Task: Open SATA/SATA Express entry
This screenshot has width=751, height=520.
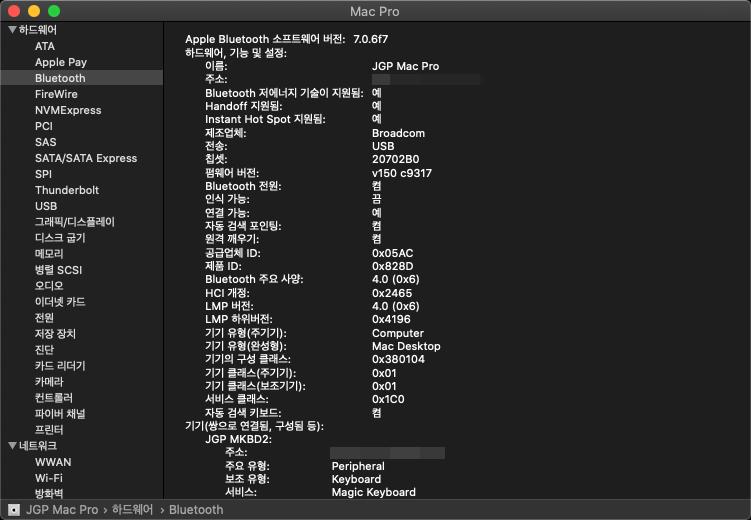Action: coord(86,158)
